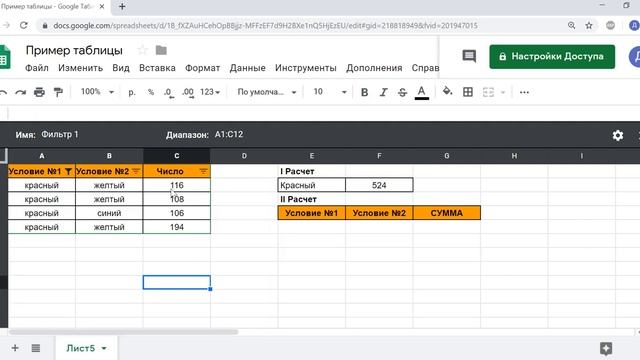
Task: Toggle italic formatting
Action: 383,92
